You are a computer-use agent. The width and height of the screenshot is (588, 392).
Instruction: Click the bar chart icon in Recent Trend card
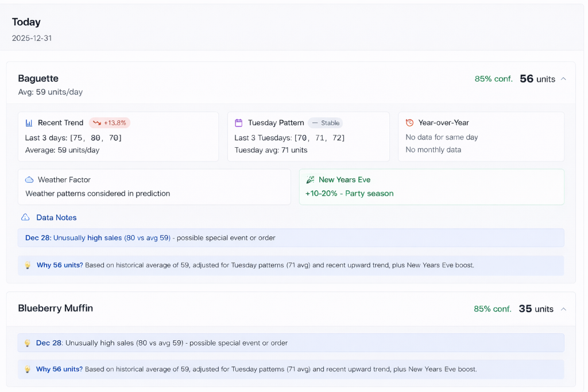click(30, 122)
